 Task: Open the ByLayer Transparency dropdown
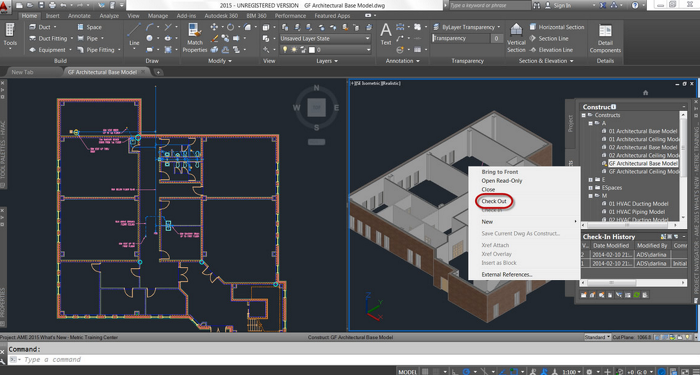point(467,27)
